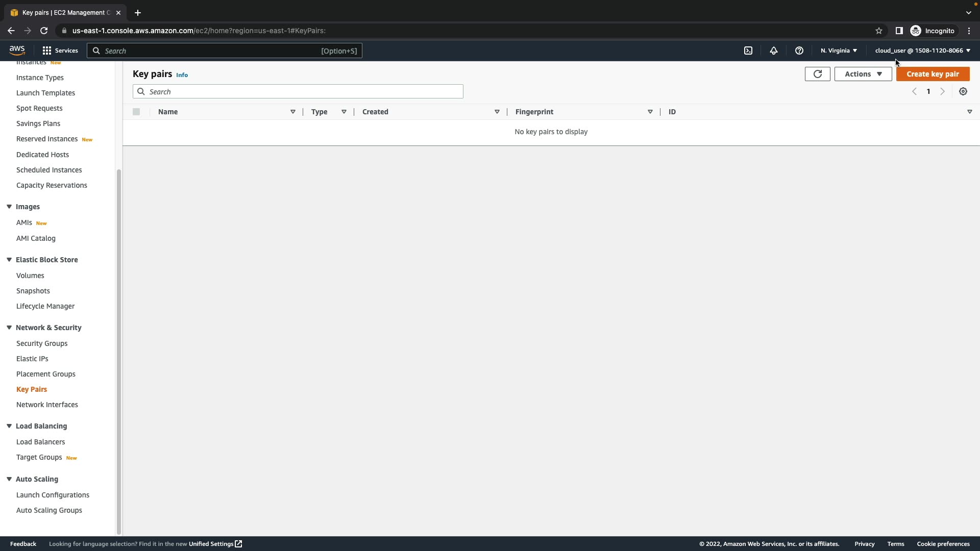Bookmark this page with star icon
Viewport: 980px width, 551px height.
click(879, 31)
